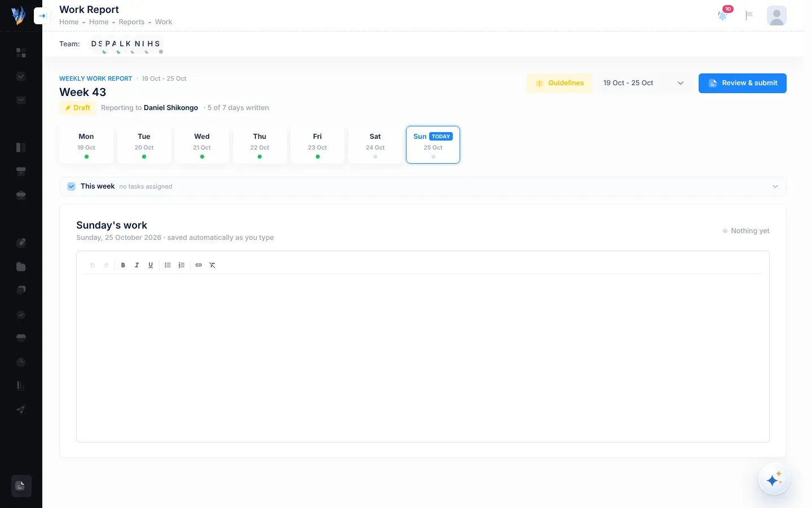Open the briefcase icon in the sidebar

pyautogui.click(x=21, y=195)
